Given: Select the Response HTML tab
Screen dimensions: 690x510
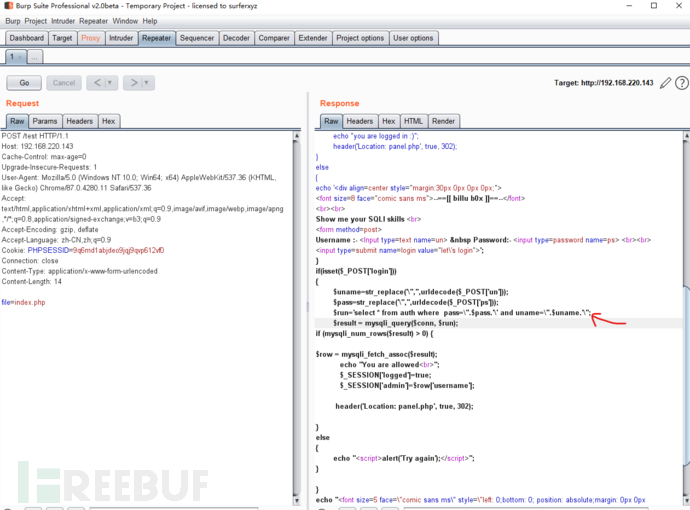Looking at the screenshot, I should [x=413, y=121].
